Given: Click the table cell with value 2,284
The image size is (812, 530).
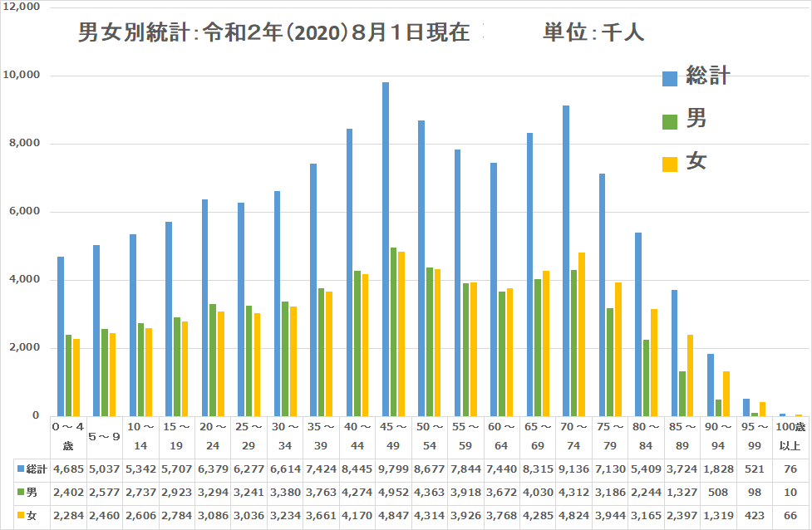Looking at the screenshot, I should tap(68, 516).
